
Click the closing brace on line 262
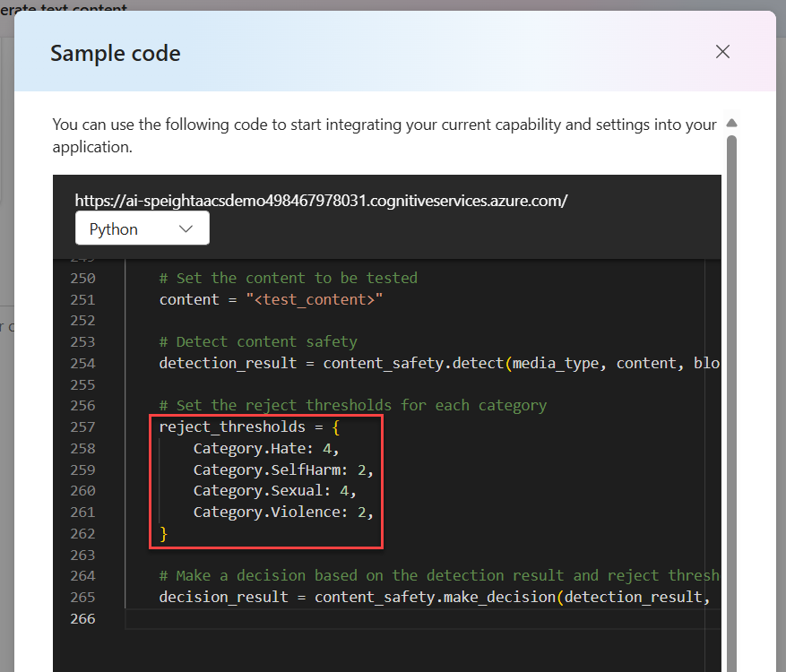[x=163, y=534]
